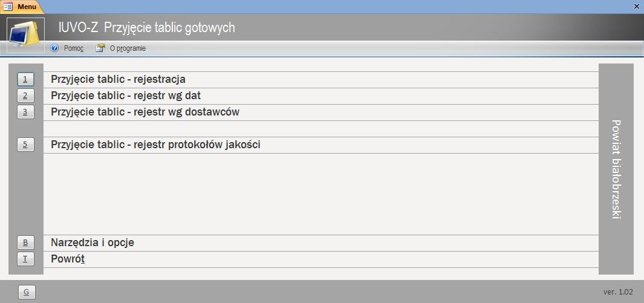Click the blue question-mark Pomoc icon
The width and height of the screenshot is (644, 303).
[54, 48]
